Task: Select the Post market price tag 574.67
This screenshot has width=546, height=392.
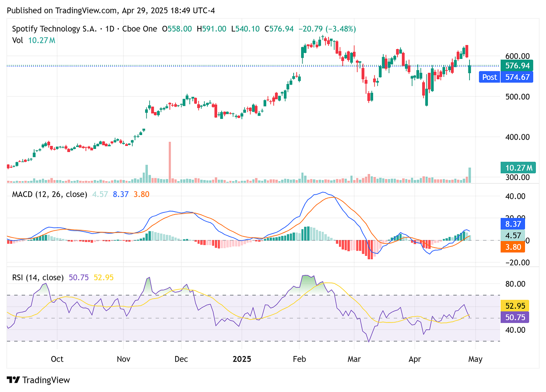Action: pyautogui.click(x=517, y=77)
